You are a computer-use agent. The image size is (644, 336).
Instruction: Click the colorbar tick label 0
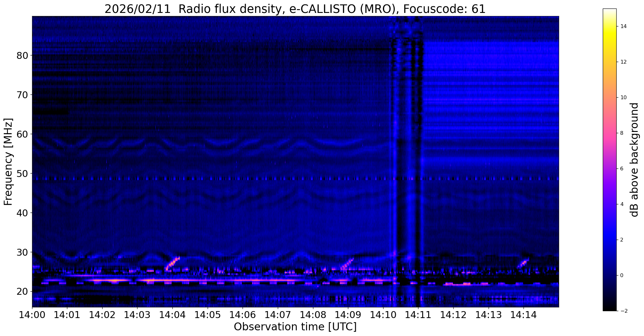point(621,276)
